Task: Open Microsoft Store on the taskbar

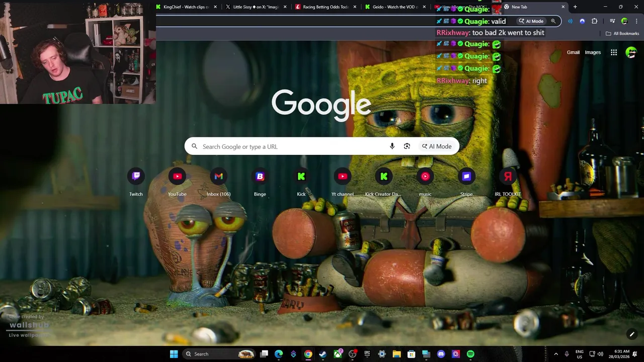Action: point(411,354)
